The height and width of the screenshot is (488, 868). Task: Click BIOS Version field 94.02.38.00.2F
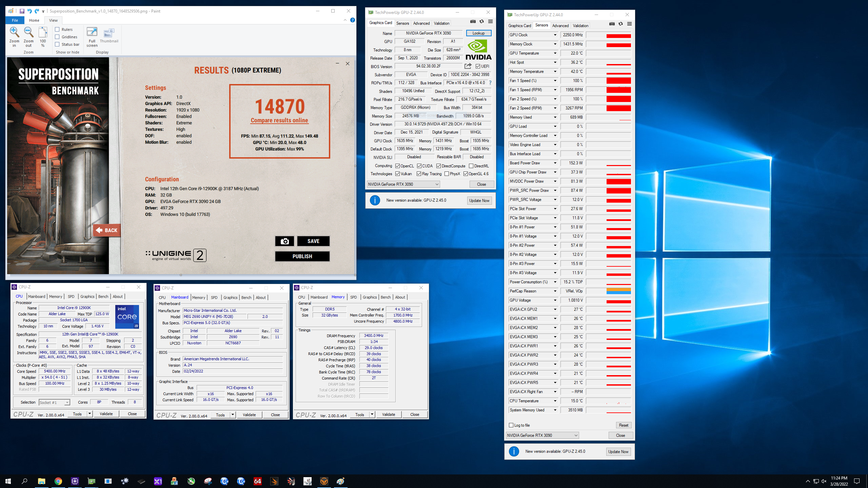(x=429, y=66)
